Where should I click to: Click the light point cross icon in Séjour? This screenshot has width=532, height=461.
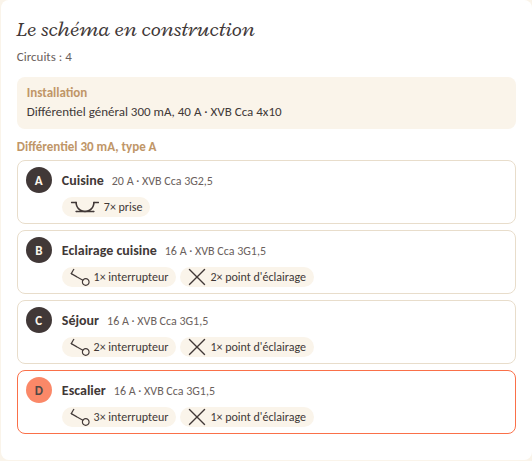click(197, 347)
